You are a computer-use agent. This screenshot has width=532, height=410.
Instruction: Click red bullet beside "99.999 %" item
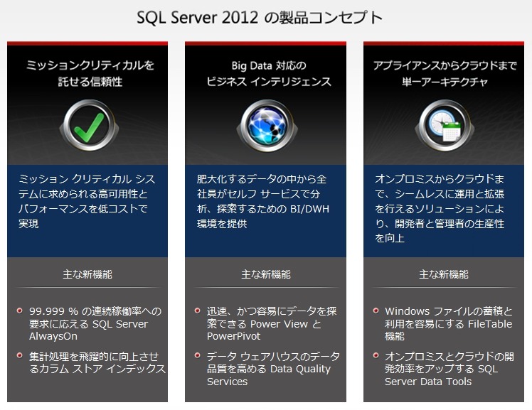(20, 311)
